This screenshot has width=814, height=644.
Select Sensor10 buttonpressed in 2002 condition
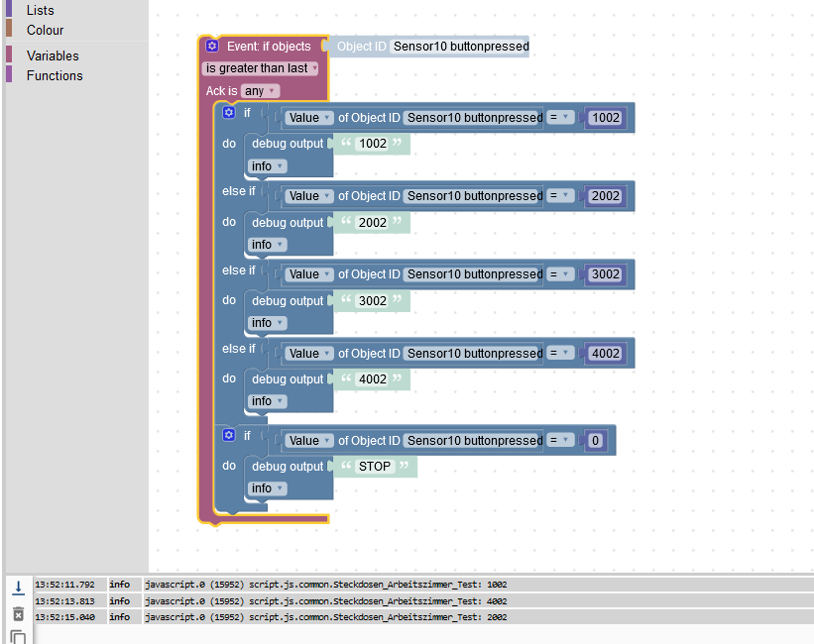tap(475, 196)
